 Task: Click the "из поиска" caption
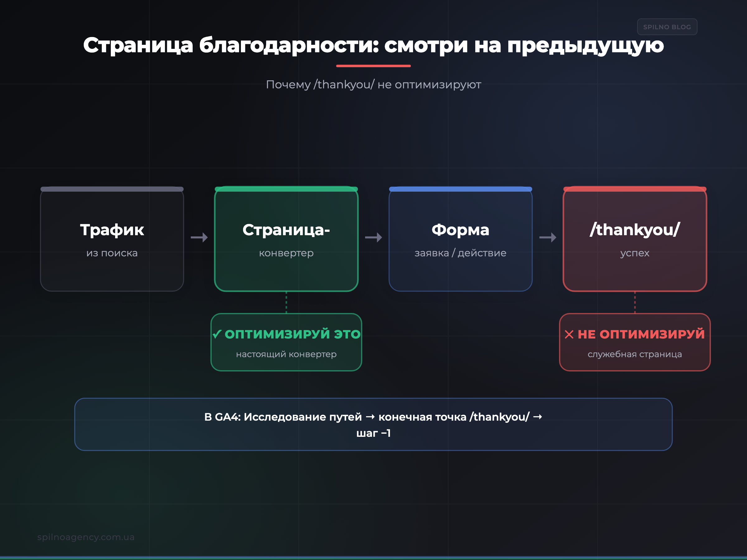pyautogui.click(x=112, y=253)
